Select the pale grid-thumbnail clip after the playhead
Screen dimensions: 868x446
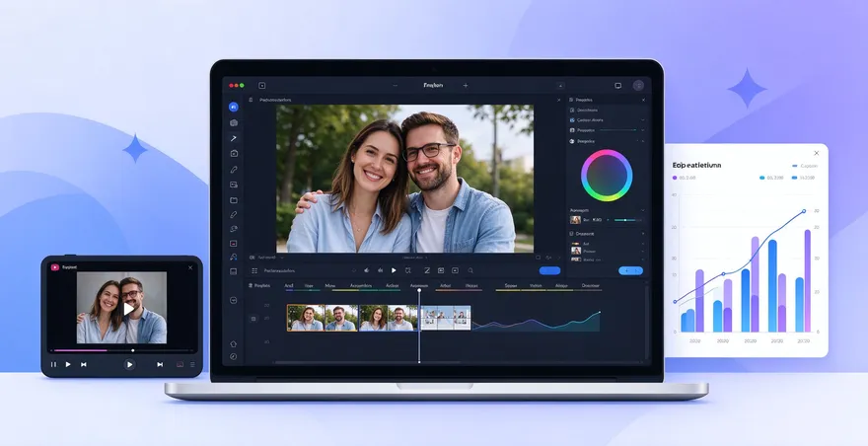tap(446, 318)
